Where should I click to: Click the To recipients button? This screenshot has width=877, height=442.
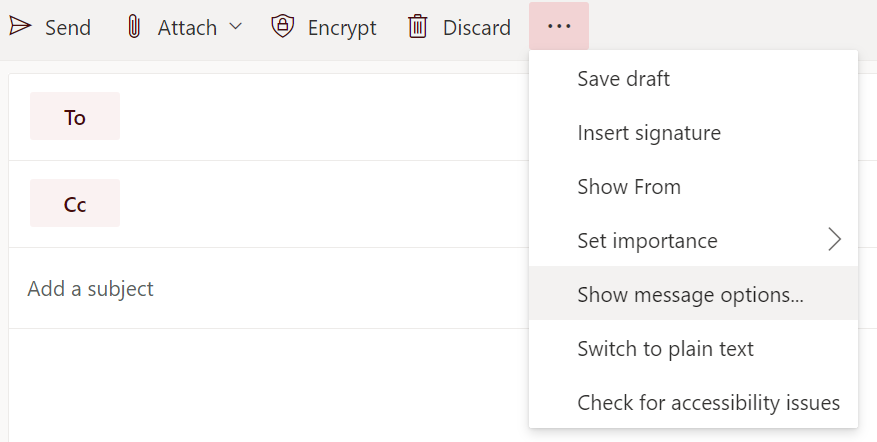[x=75, y=116]
